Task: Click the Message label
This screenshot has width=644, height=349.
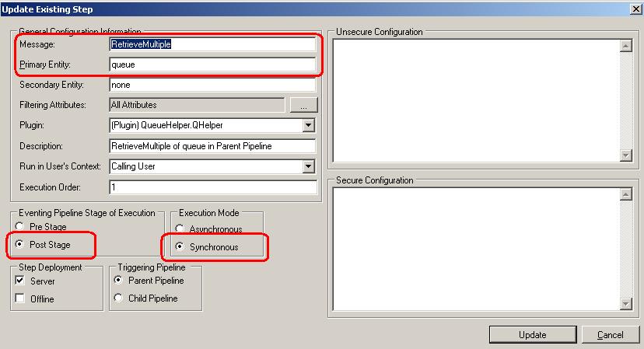Action: tap(37, 44)
